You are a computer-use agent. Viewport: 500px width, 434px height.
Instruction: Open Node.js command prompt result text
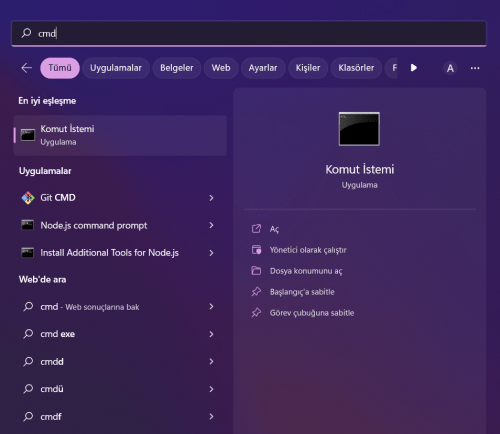pyautogui.click(x=94, y=226)
